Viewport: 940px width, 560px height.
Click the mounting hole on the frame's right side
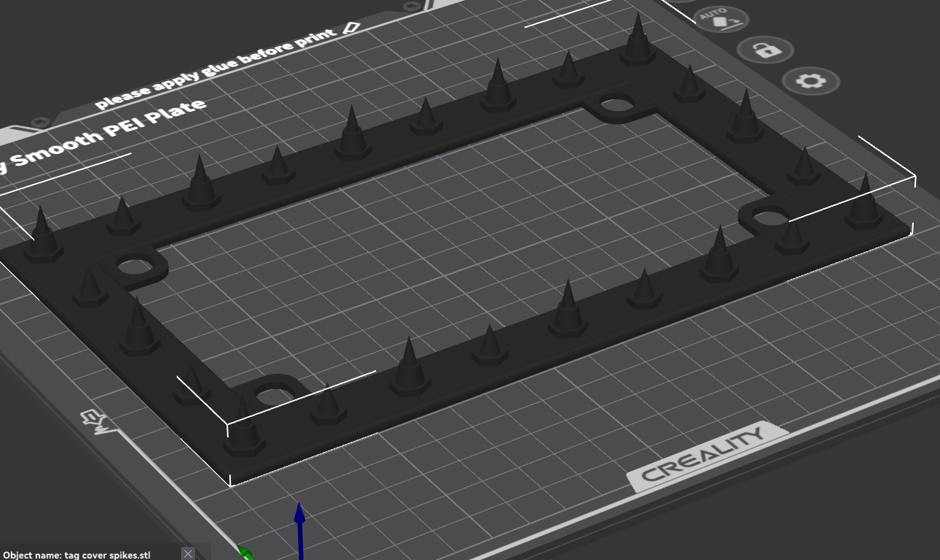click(765, 218)
